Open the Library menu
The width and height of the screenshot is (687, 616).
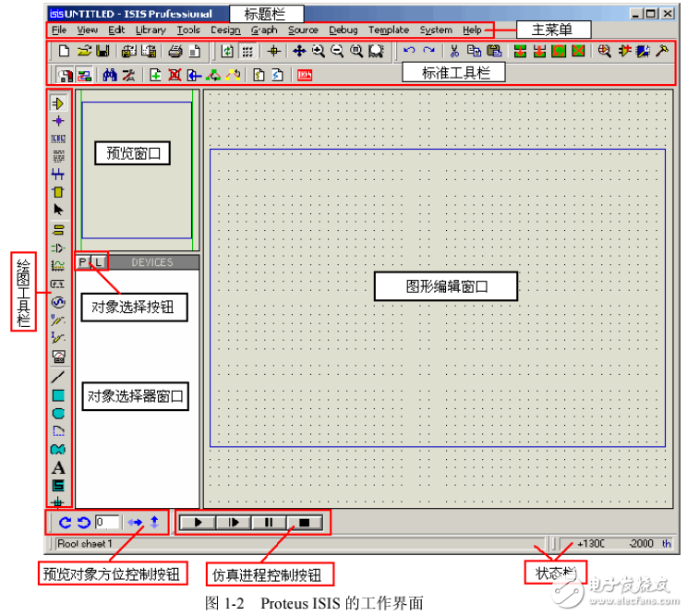coord(151,30)
